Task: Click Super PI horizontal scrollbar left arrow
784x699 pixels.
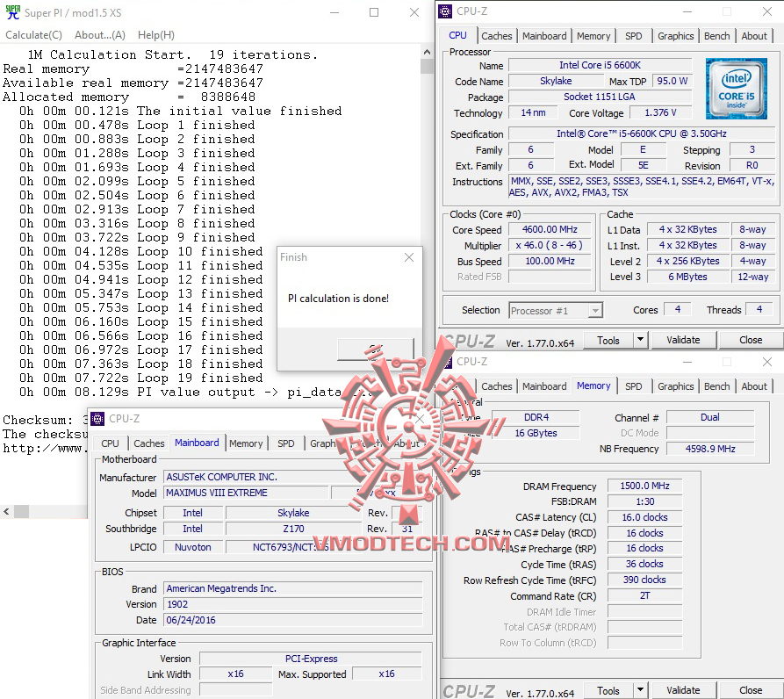Action: [x=6, y=511]
